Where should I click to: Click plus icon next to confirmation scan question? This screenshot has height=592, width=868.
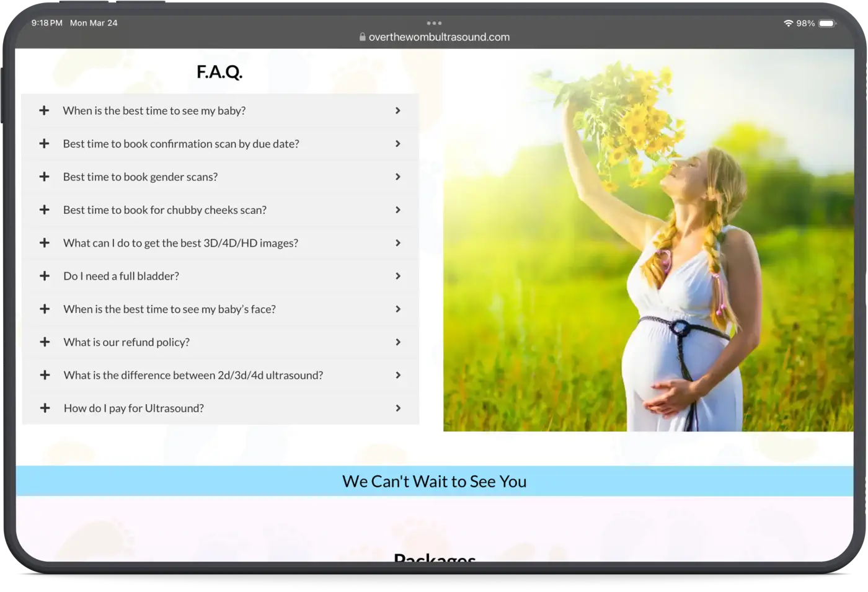[x=44, y=144]
